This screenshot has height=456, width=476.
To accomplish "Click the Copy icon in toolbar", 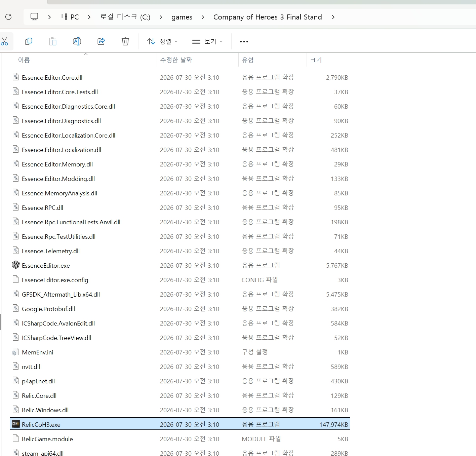I will [x=29, y=41].
